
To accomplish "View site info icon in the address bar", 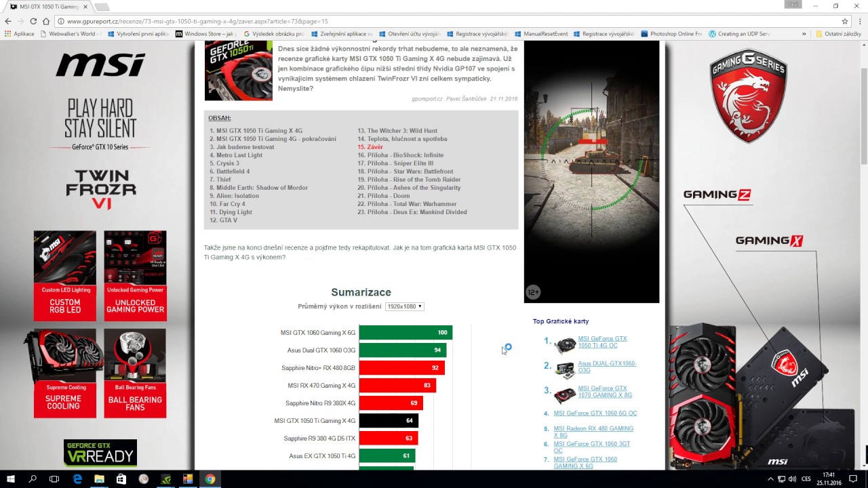I will [x=62, y=22].
